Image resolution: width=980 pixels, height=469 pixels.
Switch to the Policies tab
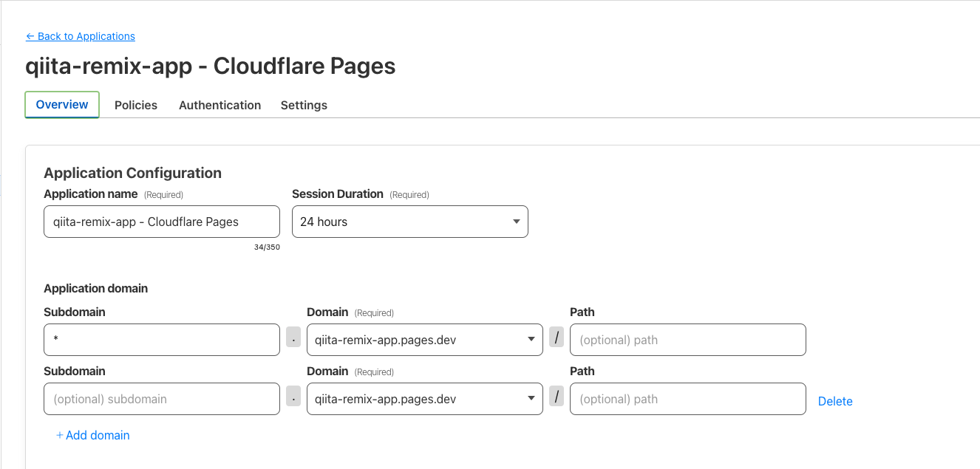(136, 105)
